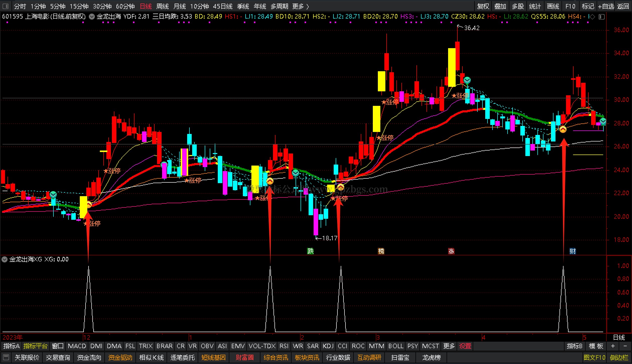Screen dimensions: 632x364
Task: Open the 资金流向 panel
Action: tap(89, 357)
